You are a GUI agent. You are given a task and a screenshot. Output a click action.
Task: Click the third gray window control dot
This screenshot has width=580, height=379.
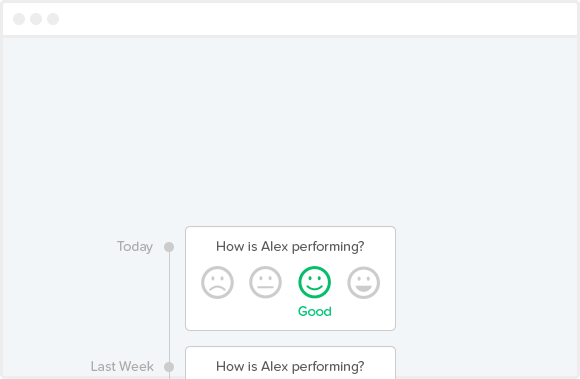tap(53, 19)
